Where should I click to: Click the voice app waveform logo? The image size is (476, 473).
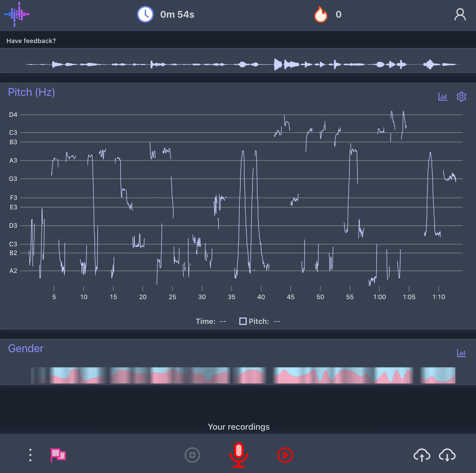(x=17, y=14)
